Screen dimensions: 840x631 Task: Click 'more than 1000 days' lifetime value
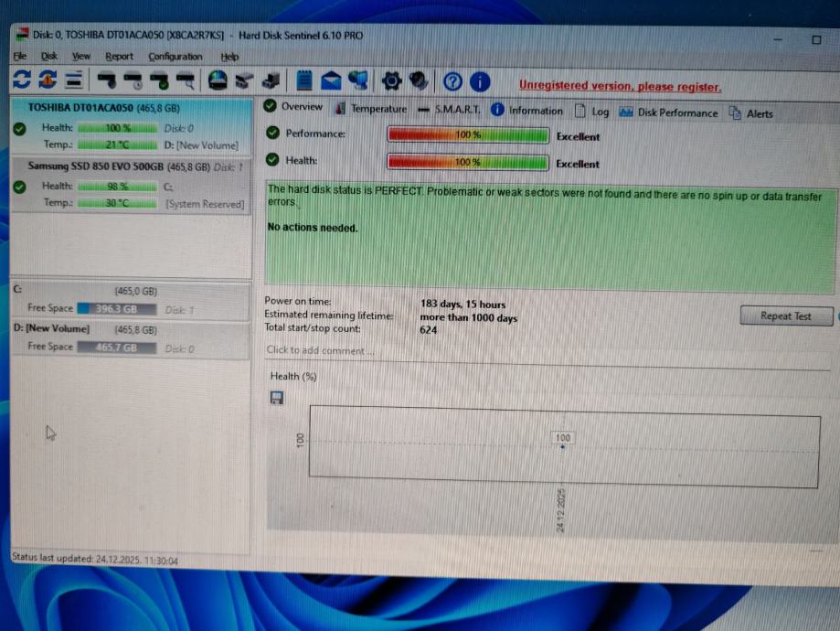pos(468,317)
